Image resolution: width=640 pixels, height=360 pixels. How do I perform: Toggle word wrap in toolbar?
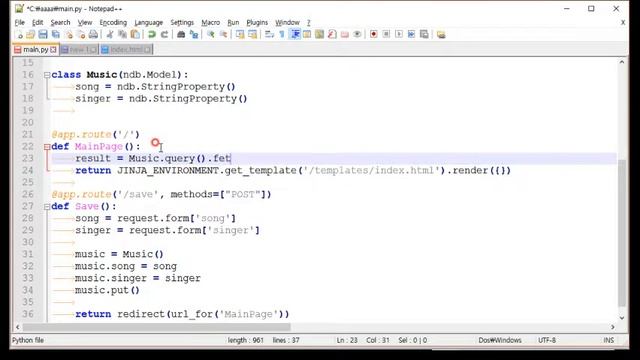(x=269, y=35)
